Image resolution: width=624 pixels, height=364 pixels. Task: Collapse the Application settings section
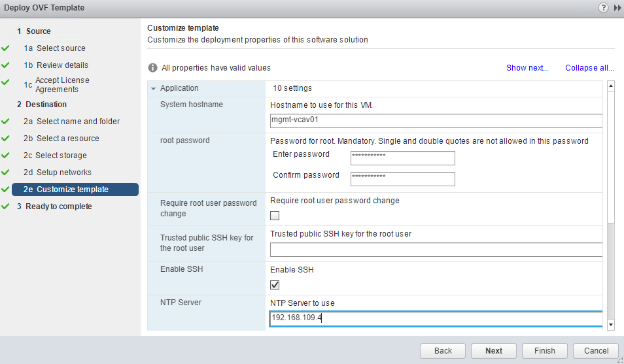153,89
